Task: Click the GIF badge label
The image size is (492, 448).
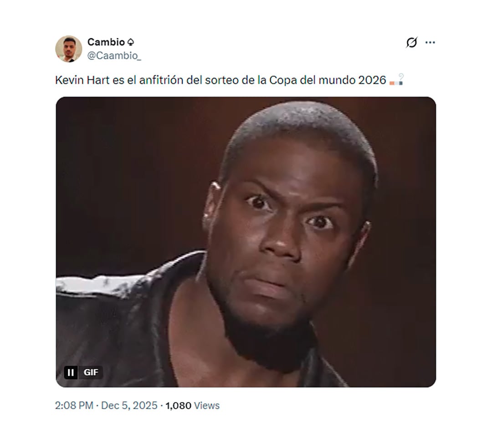Action: point(91,372)
